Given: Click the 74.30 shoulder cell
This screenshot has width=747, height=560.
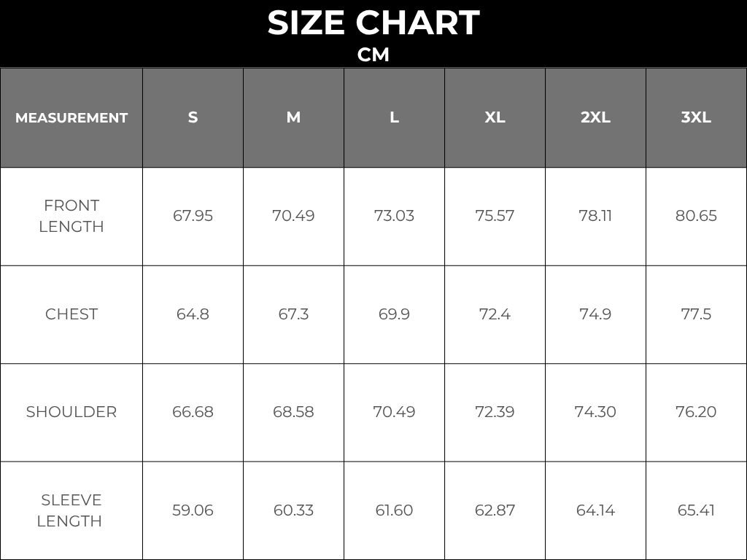Looking at the screenshot, I should pyautogui.click(x=595, y=412).
